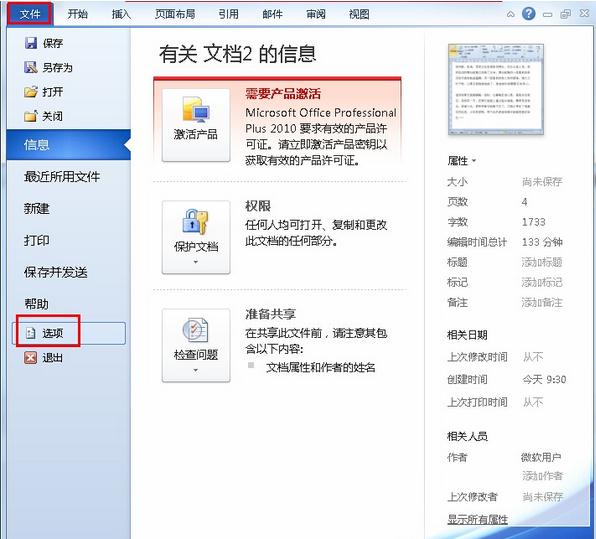Click the 相关日期 section heading

point(467,335)
